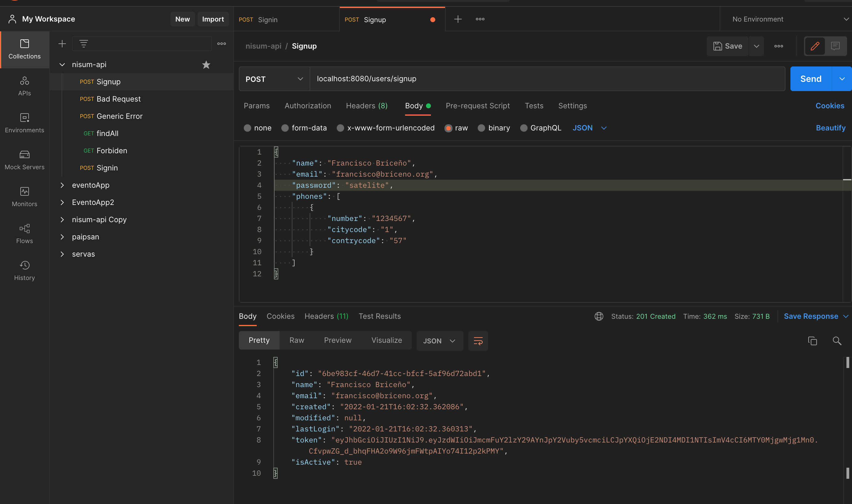852x504 pixels.
Task: Click the Beautify link
Action: click(830, 128)
